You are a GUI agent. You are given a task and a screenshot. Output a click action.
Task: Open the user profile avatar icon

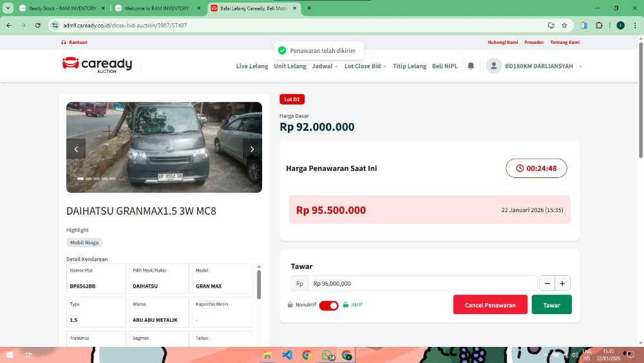point(494,66)
